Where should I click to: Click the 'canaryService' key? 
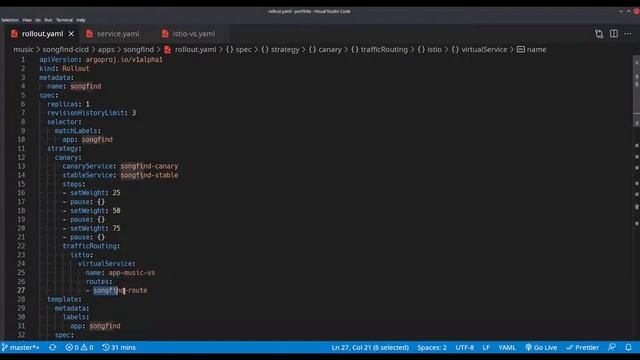[x=87, y=166]
